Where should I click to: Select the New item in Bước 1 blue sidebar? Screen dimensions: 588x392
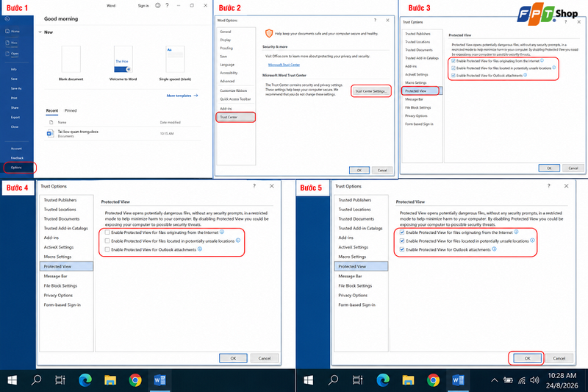pos(12,43)
